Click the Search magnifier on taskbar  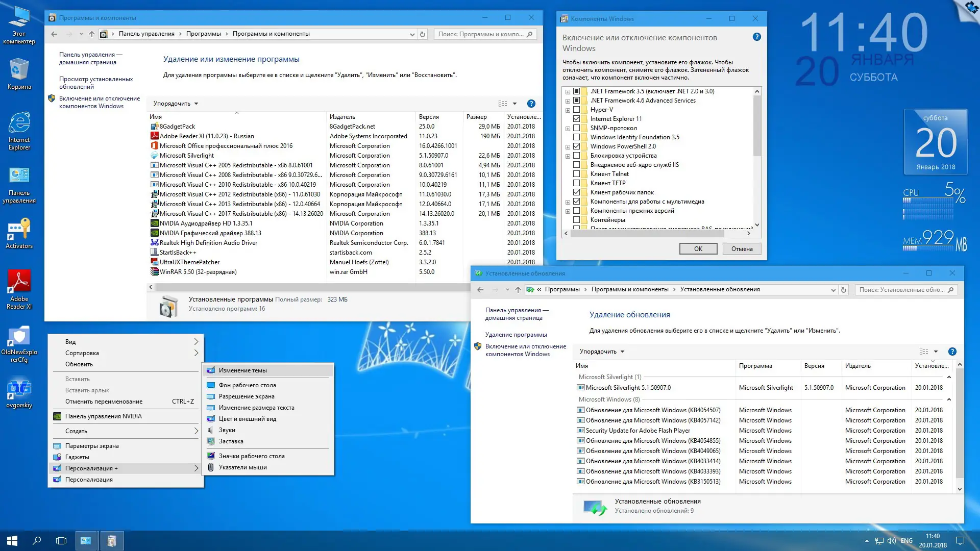37,541
